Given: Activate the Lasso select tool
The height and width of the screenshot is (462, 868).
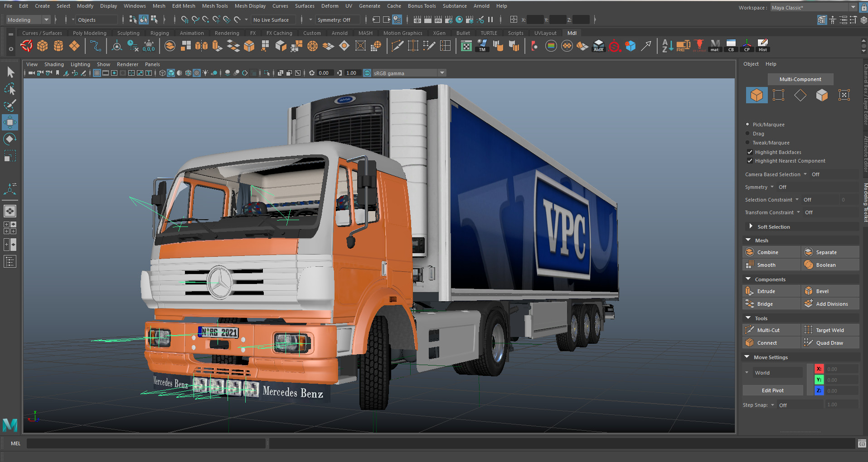Looking at the screenshot, I should point(10,89).
